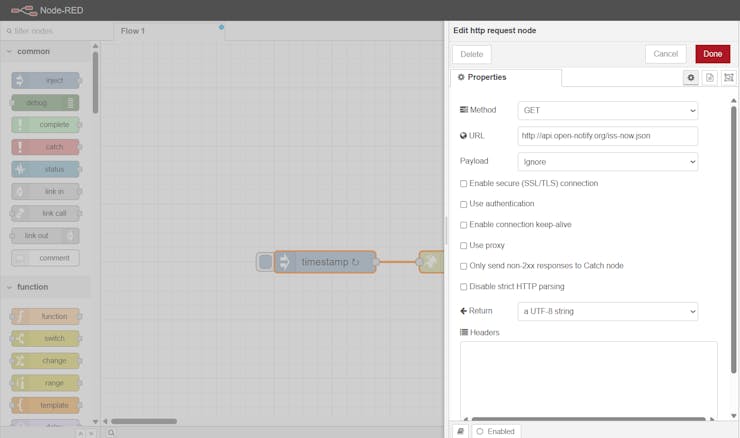Click the catch node in palette
The height and width of the screenshot is (438, 740).
(46, 147)
